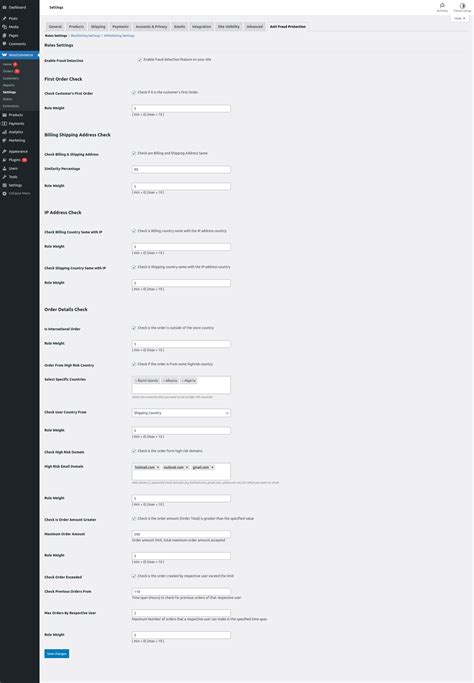Screen dimensions: 474x683
Task: Click the Similarity Percentage input field
Action: (181, 169)
